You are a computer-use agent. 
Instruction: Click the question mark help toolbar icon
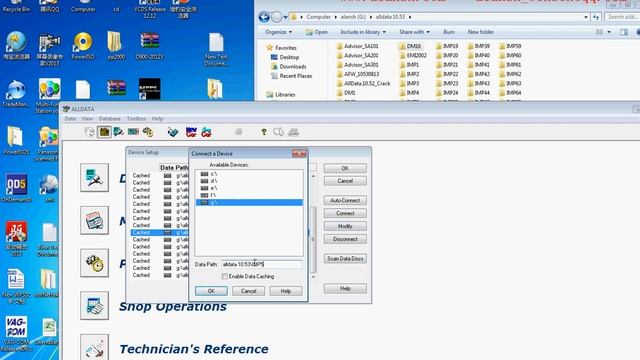(264, 132)
